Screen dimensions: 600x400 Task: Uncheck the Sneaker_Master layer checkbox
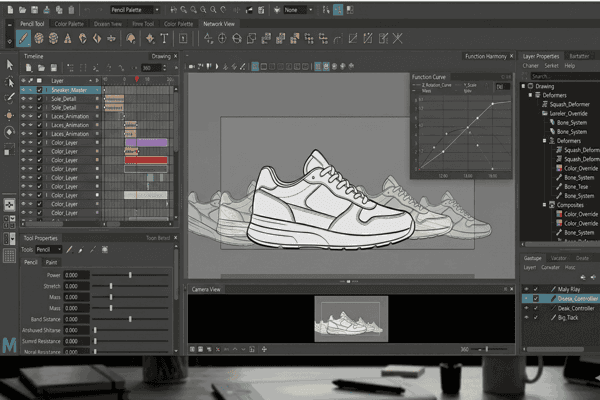[x=39, y=90]
